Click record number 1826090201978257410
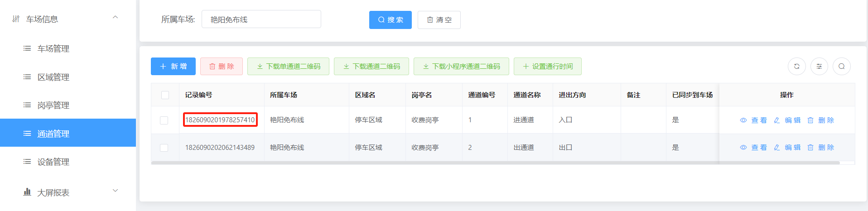Image resolution: width=868 pixels, height=211 pixels. (x=220, y=120)
